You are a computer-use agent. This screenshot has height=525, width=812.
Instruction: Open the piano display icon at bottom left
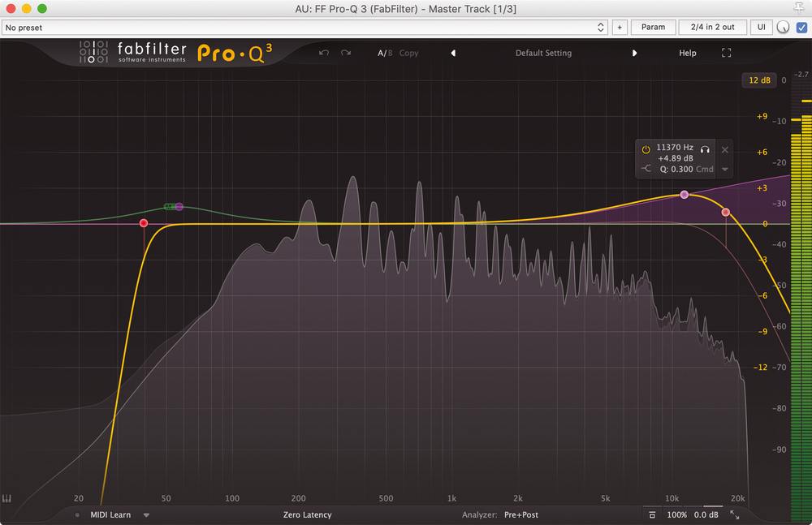[7, 498]
